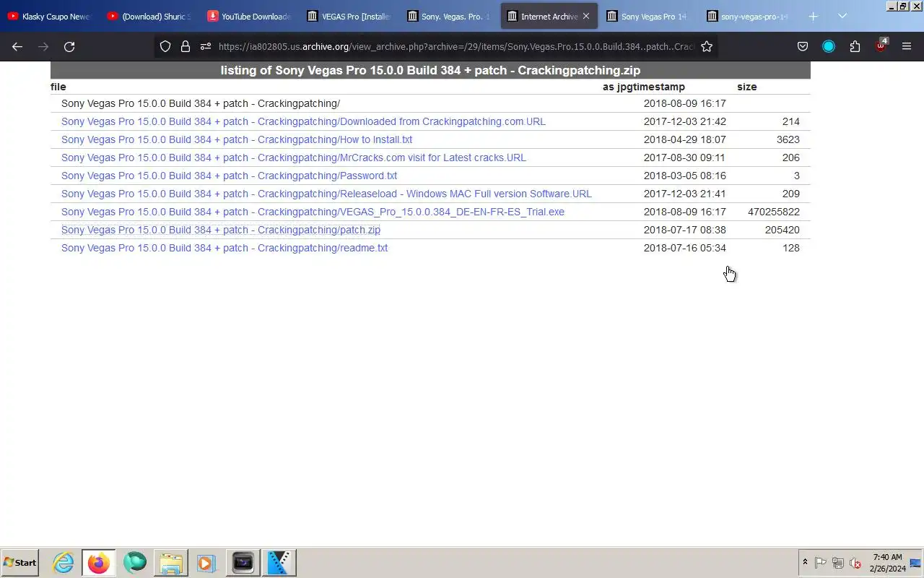
Task: Open the readme.txt file link
Action: (x=225, y=248)
